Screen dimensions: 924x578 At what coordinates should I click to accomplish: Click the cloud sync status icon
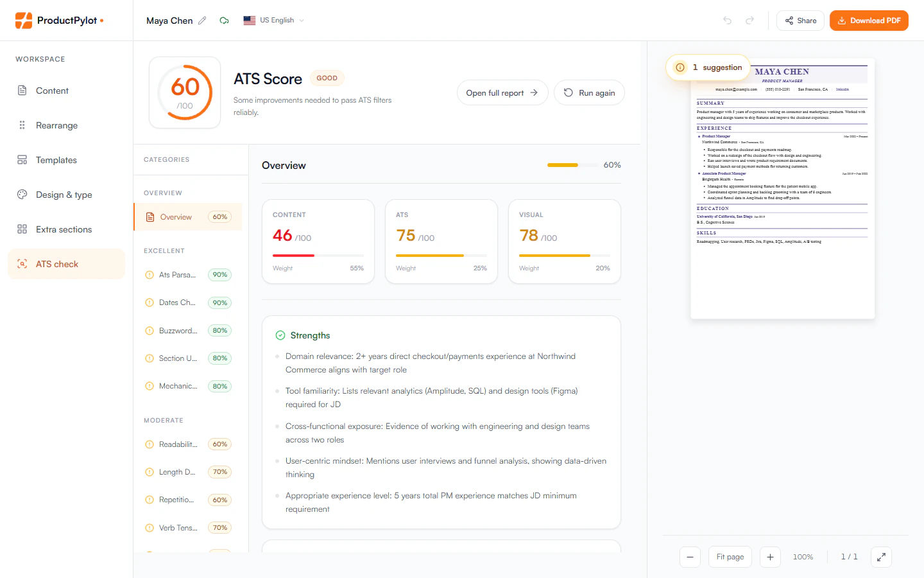(224, 21)
